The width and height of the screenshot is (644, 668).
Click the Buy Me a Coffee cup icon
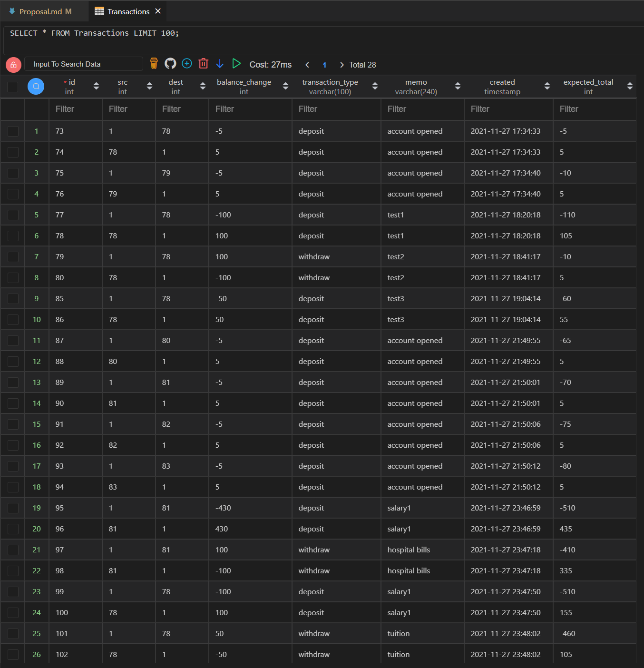tap(153, 63)
